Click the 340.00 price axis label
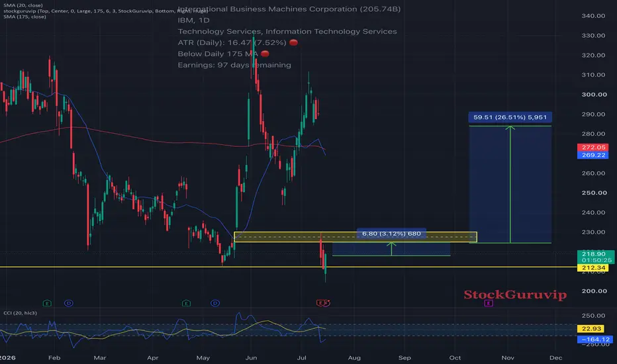The height and width of the screenshot is (364, 617). (593, 16)
